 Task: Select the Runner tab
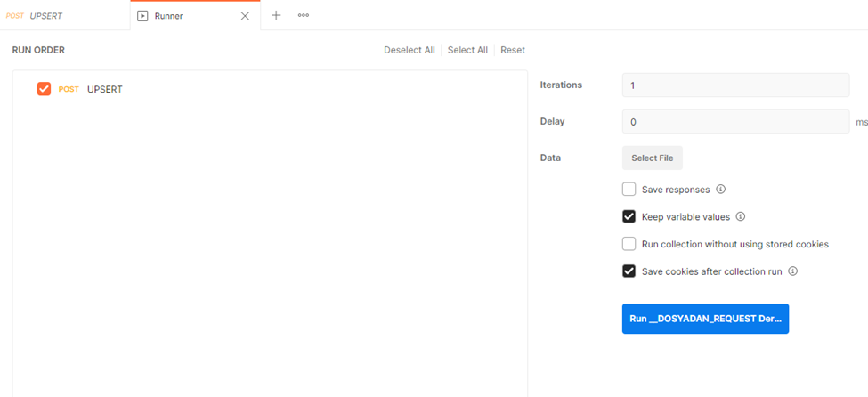pyautogui.click(x=167, y=16)
